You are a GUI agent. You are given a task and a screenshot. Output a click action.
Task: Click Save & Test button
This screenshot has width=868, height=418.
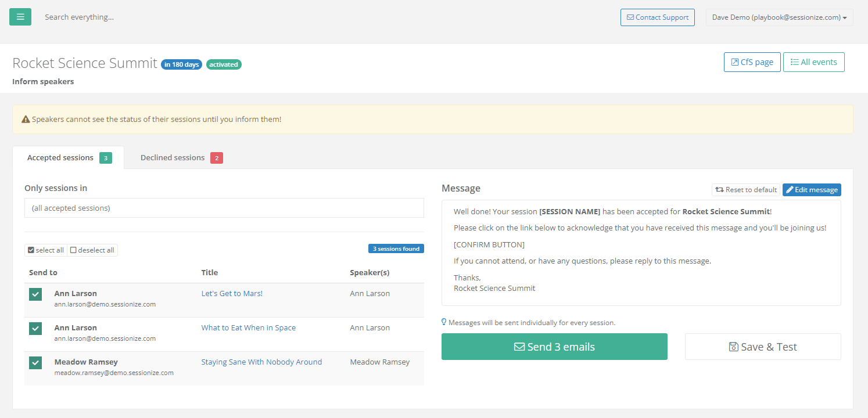(x=762, y=347)
